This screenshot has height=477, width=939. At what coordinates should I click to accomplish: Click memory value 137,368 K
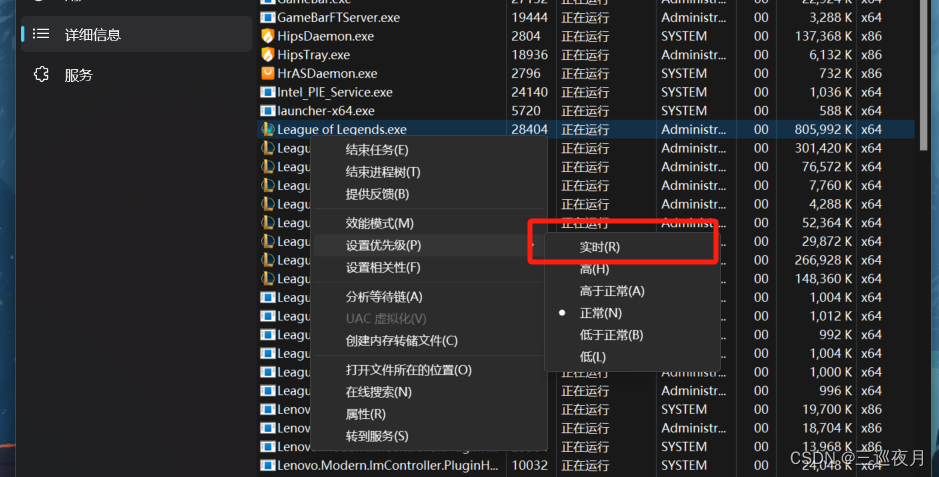[823, 36]
